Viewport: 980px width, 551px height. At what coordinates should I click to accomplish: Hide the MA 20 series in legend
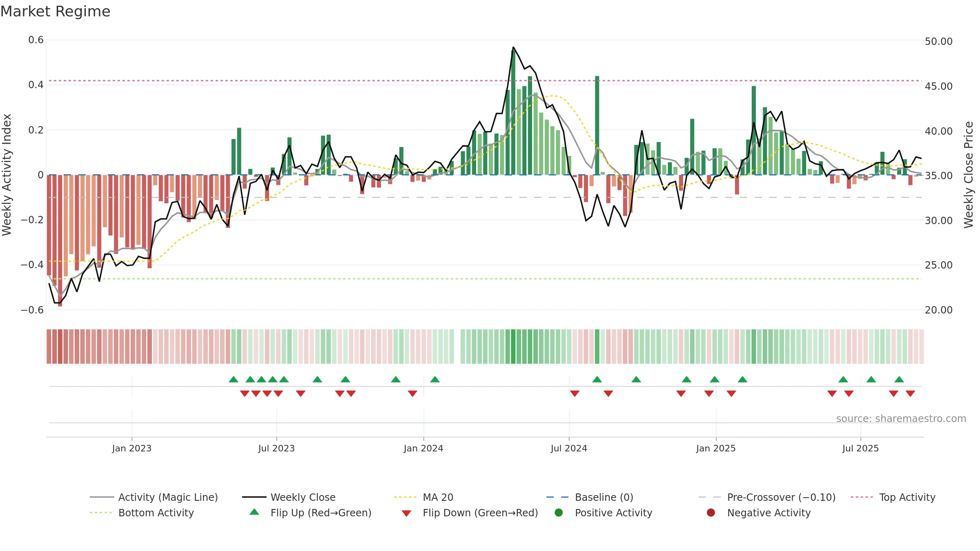click(x=423, y=497)
